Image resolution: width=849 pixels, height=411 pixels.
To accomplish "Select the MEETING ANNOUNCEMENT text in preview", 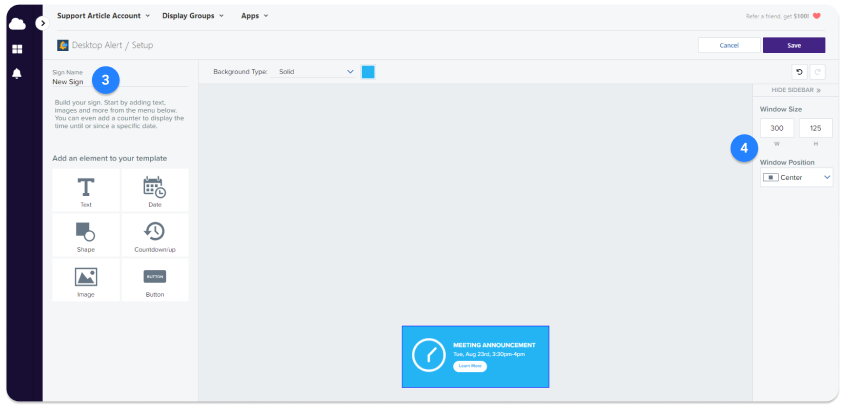I will pyautogui.click(x=494, y=345).
